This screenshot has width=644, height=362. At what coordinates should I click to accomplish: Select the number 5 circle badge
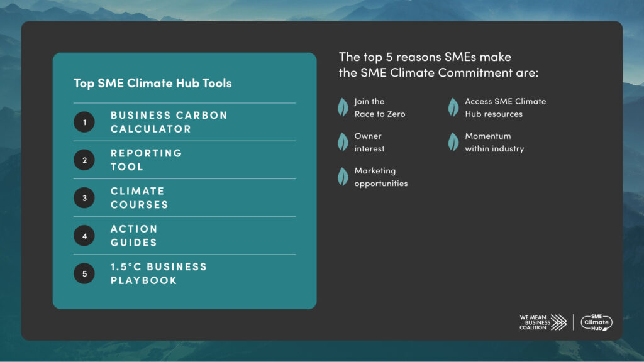pyautogui.click(x=84, y=273)
